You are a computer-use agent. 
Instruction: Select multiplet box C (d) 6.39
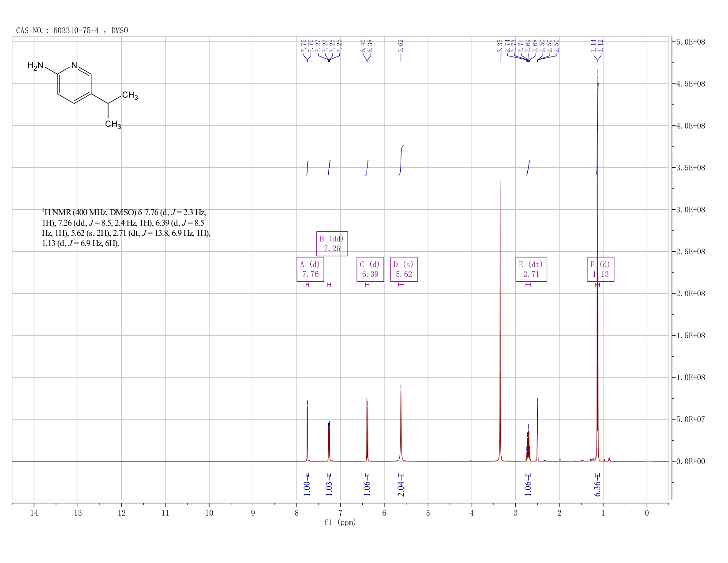click(x=370, y=269)
